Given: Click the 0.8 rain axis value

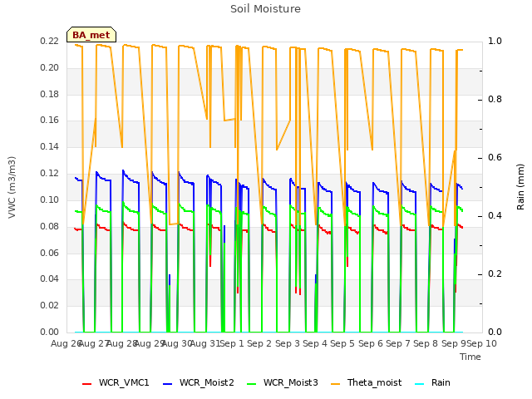Looking at the screenshot, I should click(495, 99).
